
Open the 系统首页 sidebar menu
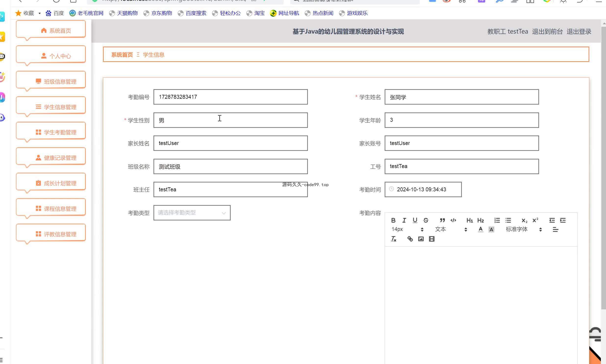coord(51,30)
